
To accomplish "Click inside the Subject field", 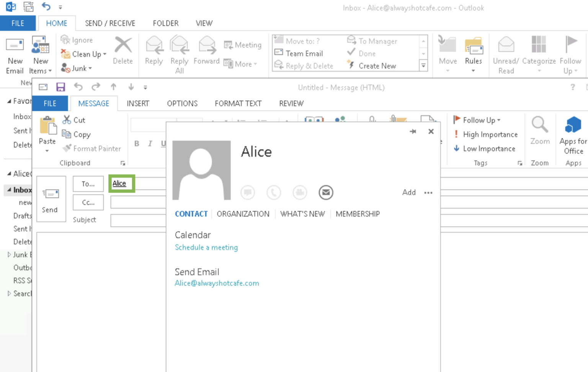I will (x=138, y=220).
